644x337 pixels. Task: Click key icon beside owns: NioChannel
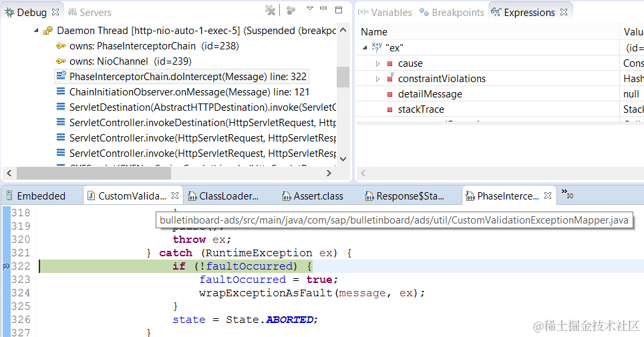61,61
